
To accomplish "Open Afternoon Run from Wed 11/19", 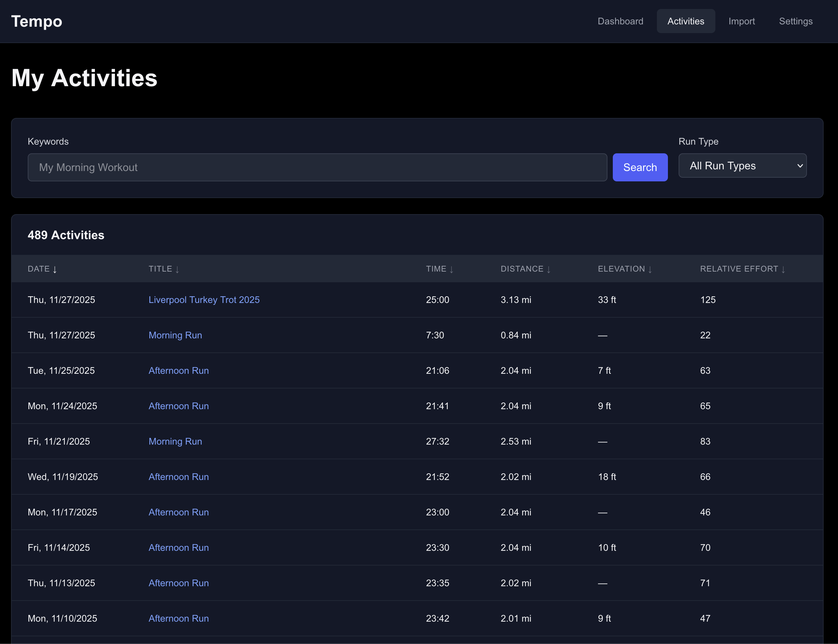I will (179, 477).
